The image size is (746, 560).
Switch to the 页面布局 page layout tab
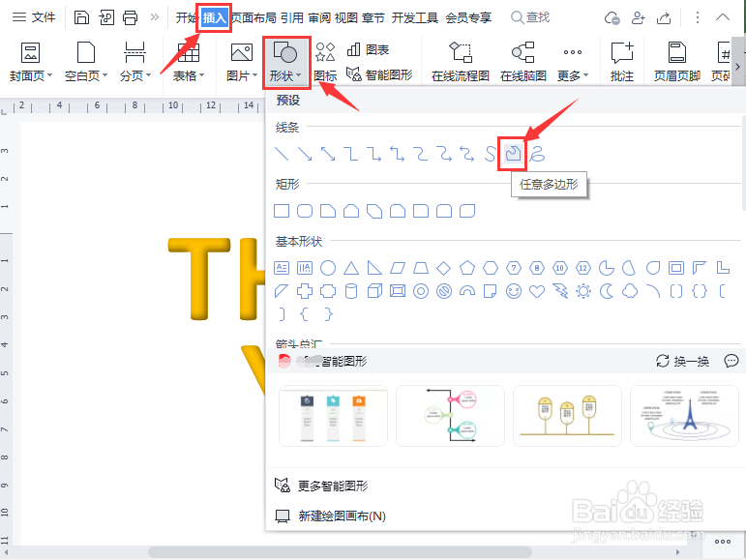point(254,18)
